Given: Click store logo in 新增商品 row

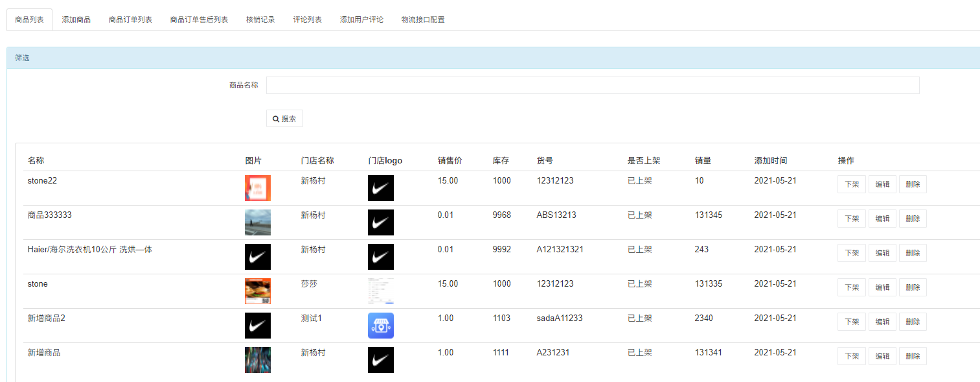Looking at the screenshot, I should pyautogui.click(x=381, y=360).
